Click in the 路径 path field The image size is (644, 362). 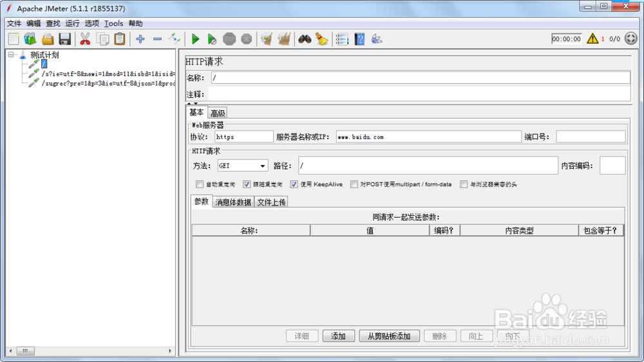pyautogui.click(x=428, y=166)
